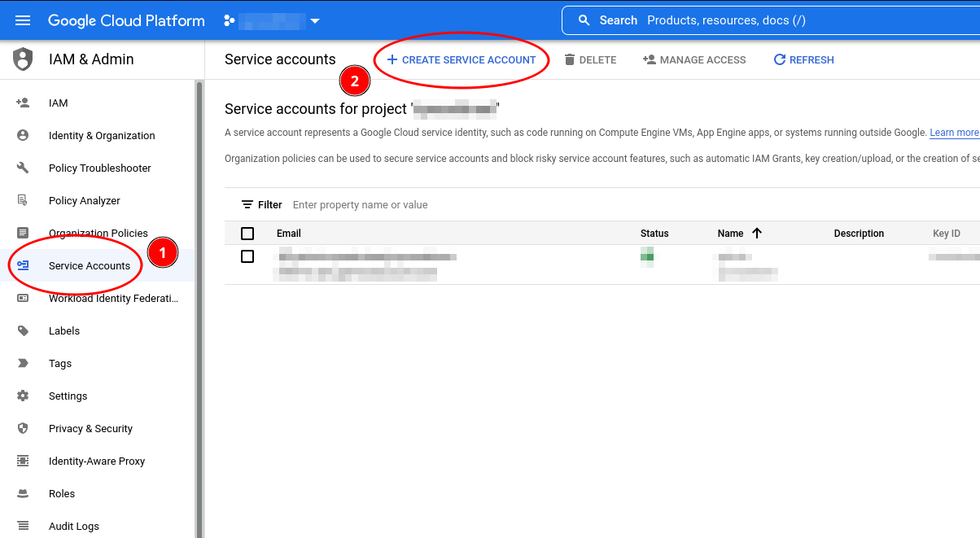
Task: Click the Settings gear icon
Action: click(23, 396)
